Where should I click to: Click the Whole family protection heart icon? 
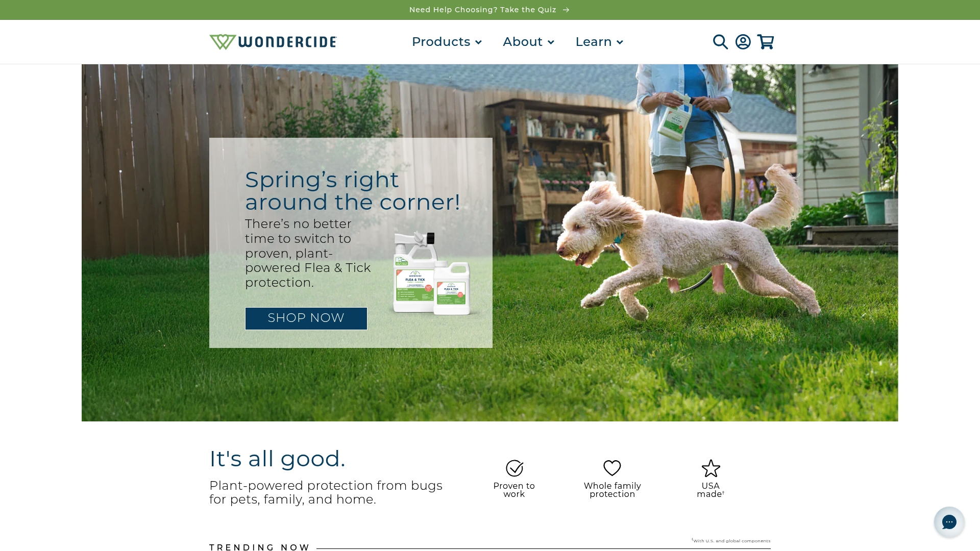point(612,468)
